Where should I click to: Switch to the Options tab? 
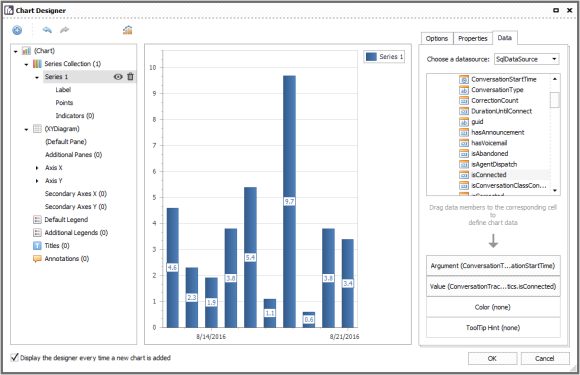[x=437, y=38]
